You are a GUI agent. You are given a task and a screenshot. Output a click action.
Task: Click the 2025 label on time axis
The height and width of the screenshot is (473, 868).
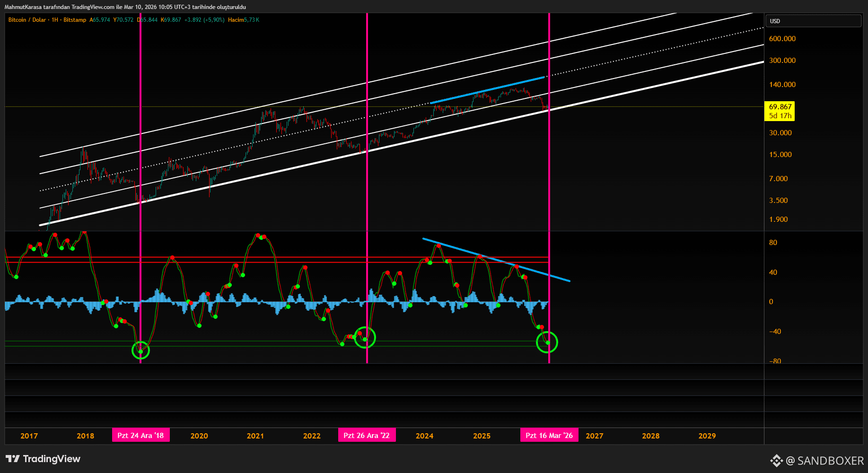point(482,436)
